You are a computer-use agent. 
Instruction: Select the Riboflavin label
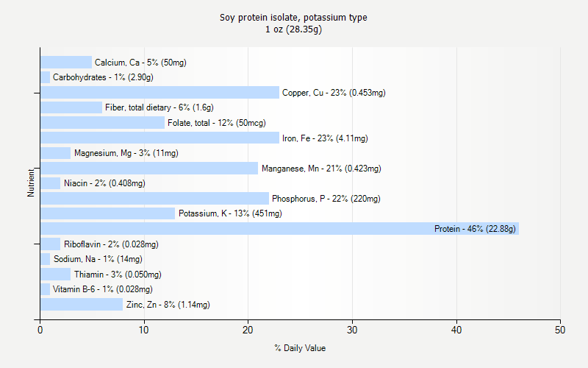point(111,244)
